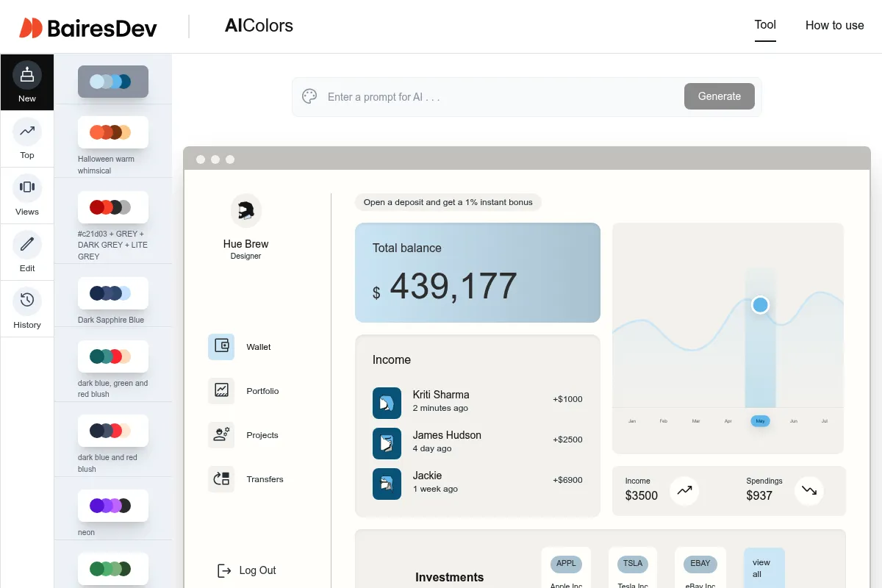This screenshot has width=882, height=588.
Task: Select the Jan month label
Action: click(x=632, y=421)
